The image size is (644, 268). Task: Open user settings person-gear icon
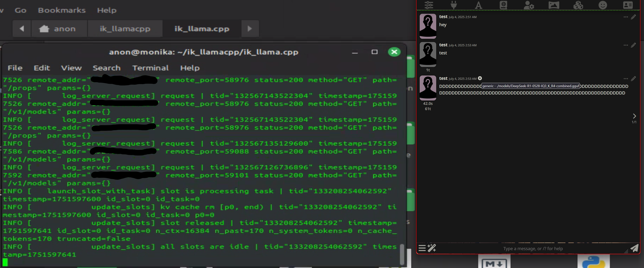click(x=528, y=5)
